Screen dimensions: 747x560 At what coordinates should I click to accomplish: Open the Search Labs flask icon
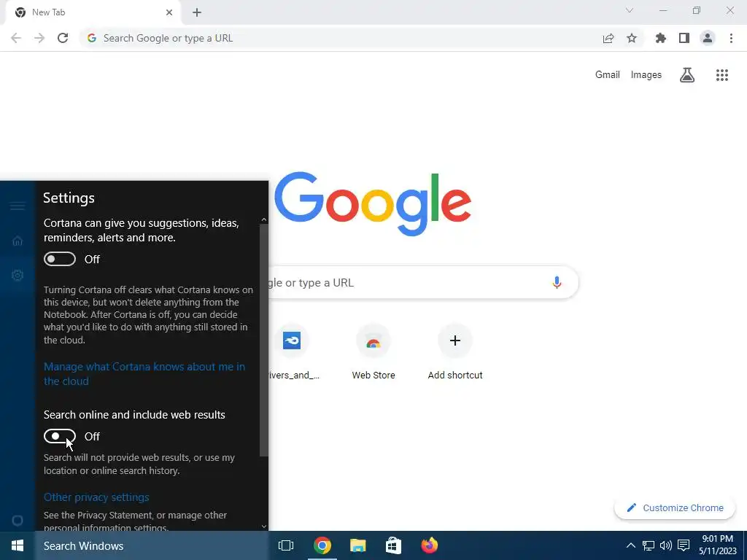pyautogui.click(x=687, y=75)
